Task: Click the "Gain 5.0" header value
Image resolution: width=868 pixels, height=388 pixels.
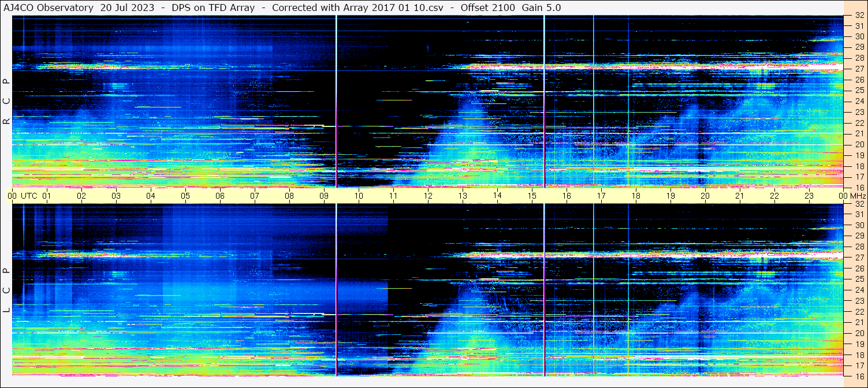Action: (x=541, y=8)
